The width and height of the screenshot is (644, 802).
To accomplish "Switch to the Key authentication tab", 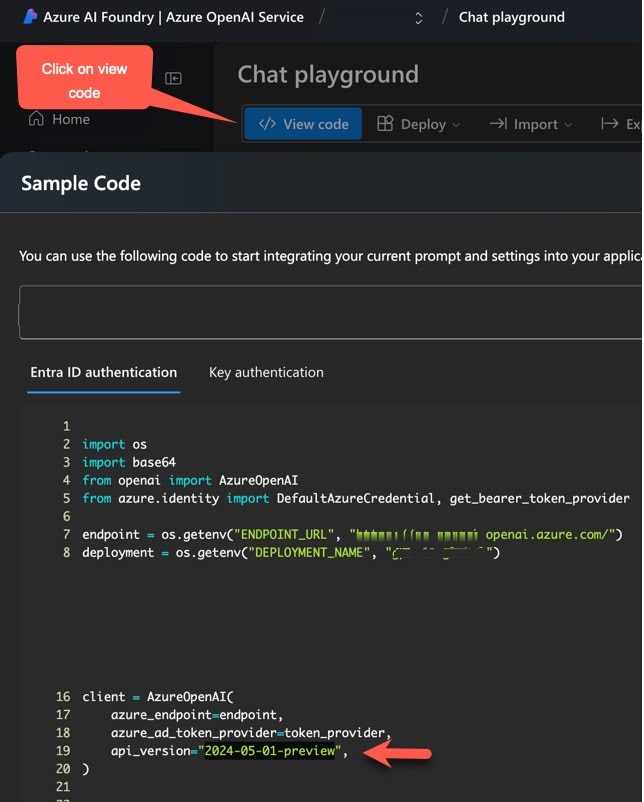I will (266, 372).
